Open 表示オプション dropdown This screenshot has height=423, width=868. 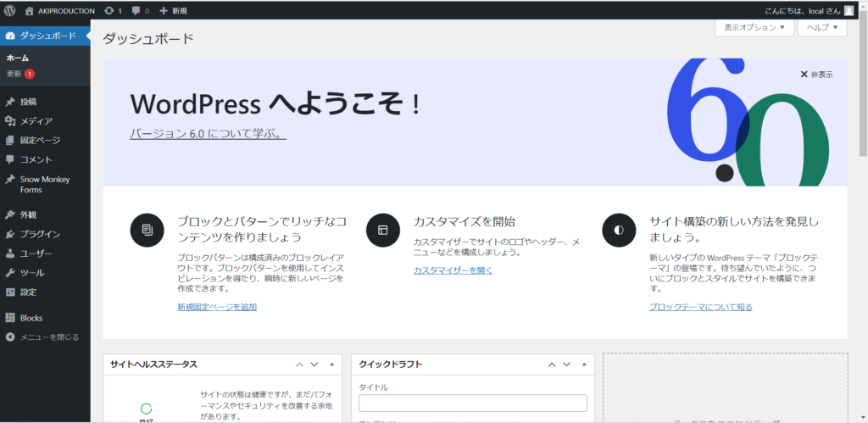click(x=754, y=27)
